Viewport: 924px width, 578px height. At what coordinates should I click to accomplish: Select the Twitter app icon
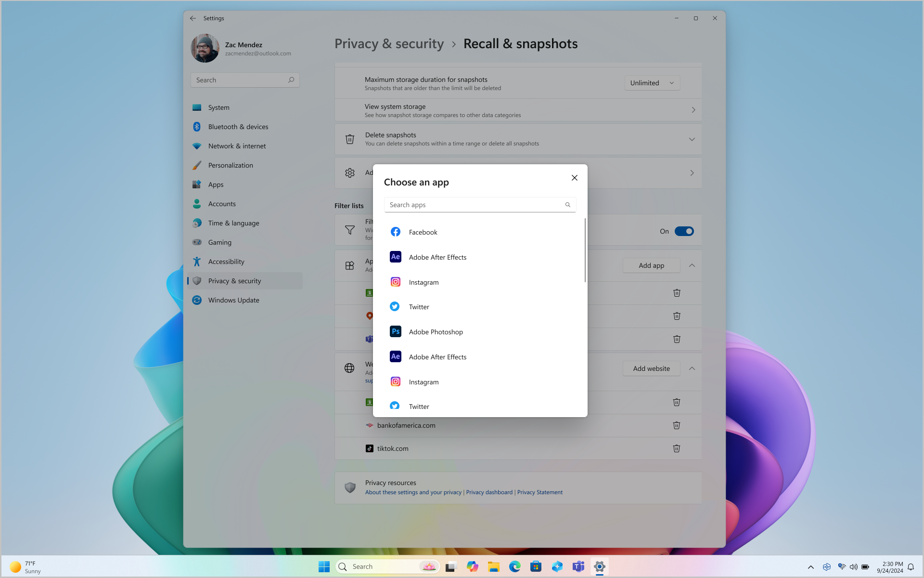point(395,306)
